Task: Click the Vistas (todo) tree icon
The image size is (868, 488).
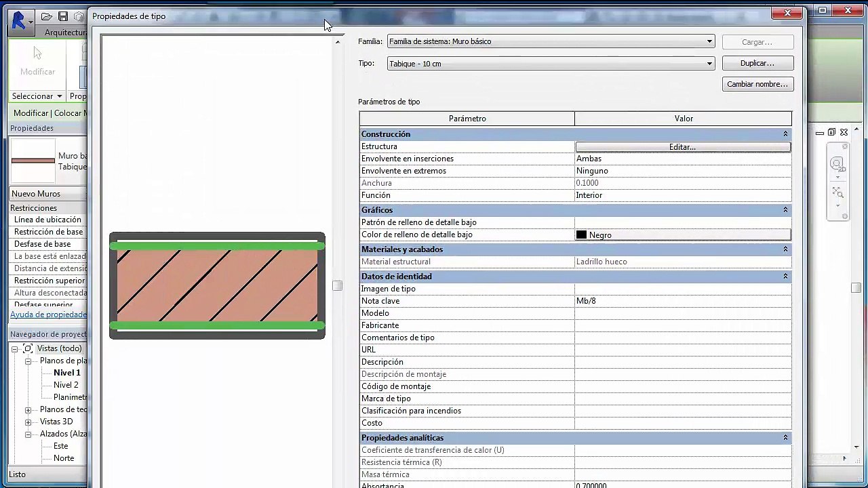Action: point(27,348)
